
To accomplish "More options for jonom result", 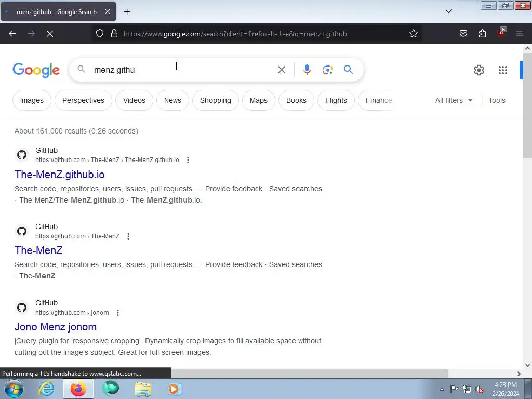I will (118, 313).
